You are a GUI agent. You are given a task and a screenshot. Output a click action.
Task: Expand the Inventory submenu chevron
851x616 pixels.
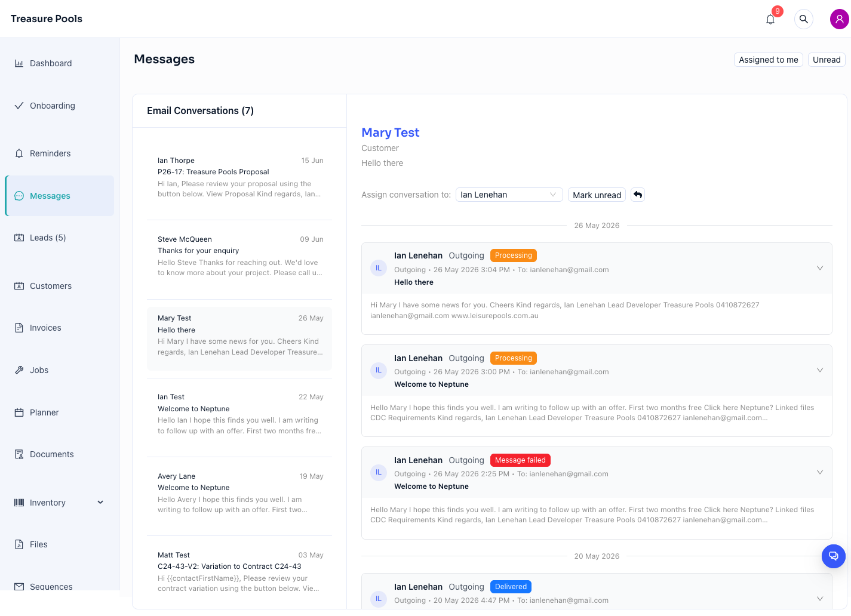100,503
